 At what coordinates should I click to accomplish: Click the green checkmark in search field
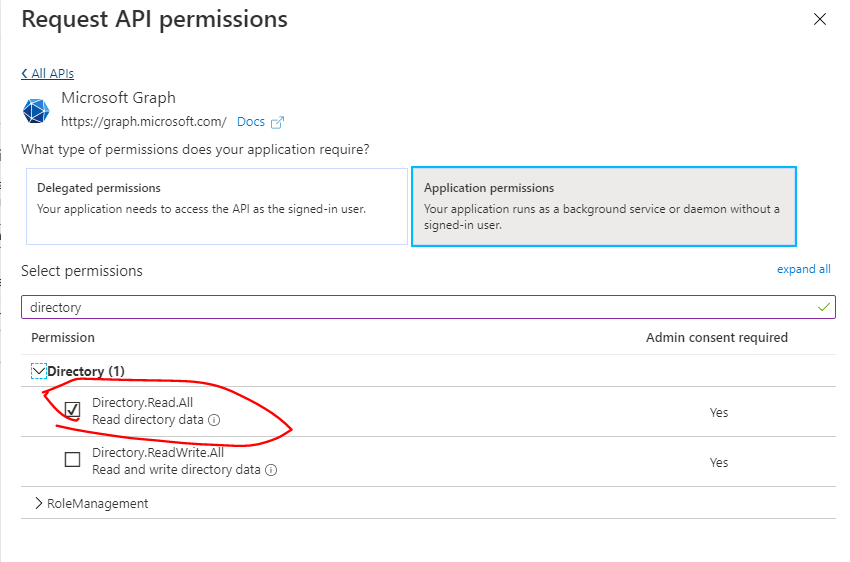823,307
